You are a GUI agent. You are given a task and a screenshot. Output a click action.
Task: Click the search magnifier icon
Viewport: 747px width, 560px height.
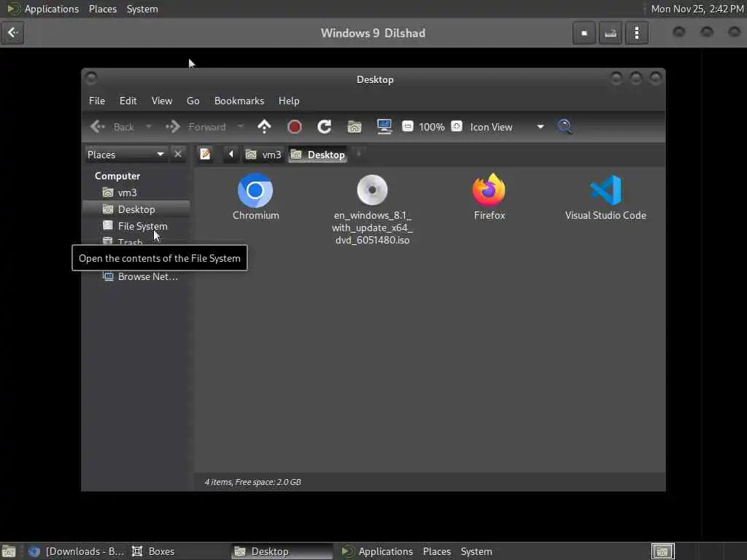[565, 127]
